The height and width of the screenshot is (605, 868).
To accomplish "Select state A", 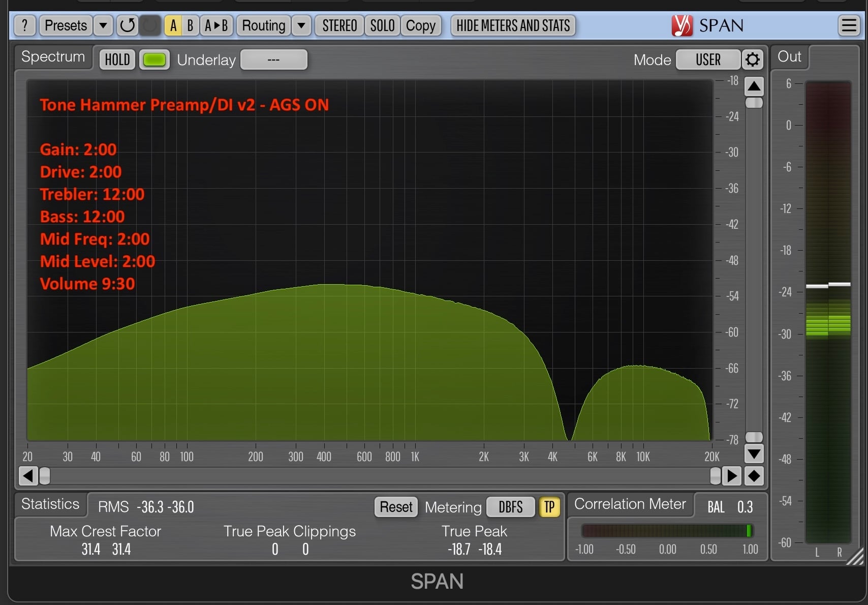I will pyautogui.click(x=173, y=25).
